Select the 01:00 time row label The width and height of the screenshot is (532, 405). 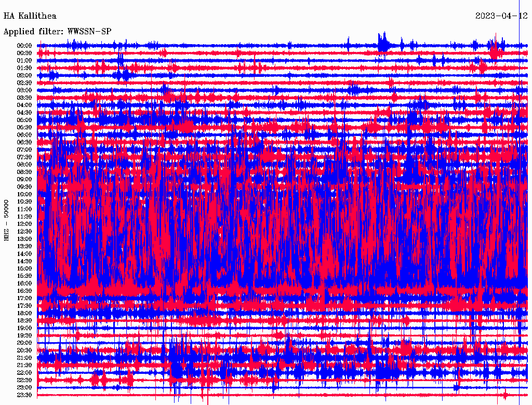(24, 60)
